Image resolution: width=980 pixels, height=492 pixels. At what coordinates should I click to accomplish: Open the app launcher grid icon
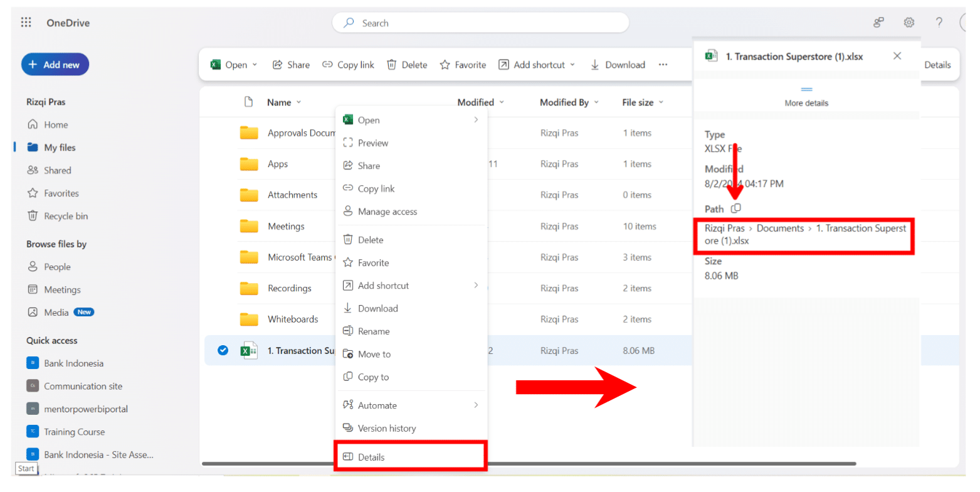tap(26, 23)
